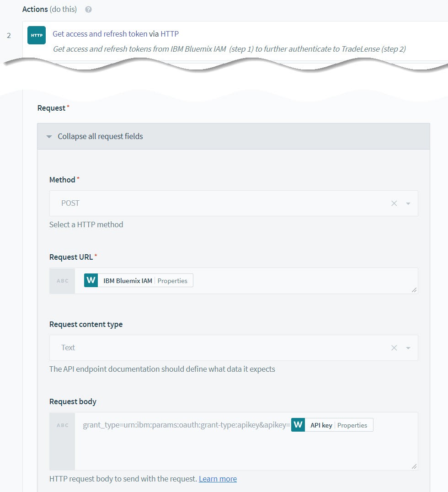Click the W icon on API key pill
448x492 pixels.
click(x=298, y=425)
